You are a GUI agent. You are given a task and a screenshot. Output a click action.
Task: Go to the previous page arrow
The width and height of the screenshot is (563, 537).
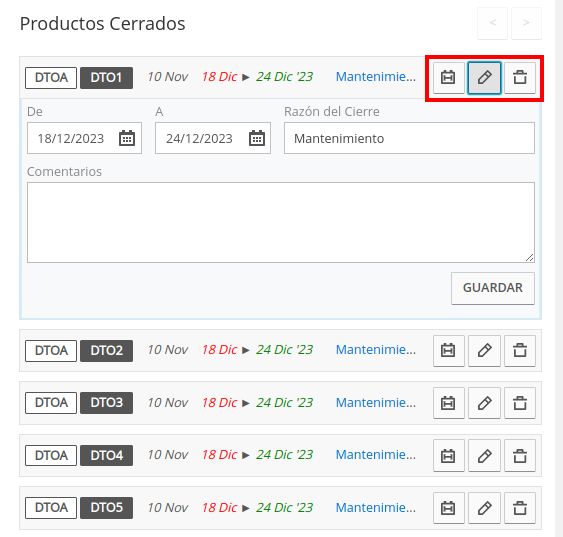coord(493,23)
